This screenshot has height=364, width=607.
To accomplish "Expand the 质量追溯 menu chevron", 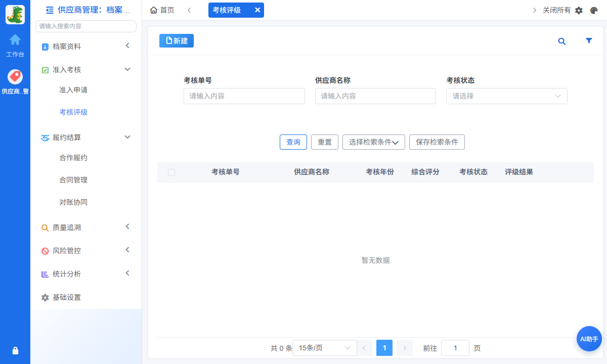I will (127, 226).
